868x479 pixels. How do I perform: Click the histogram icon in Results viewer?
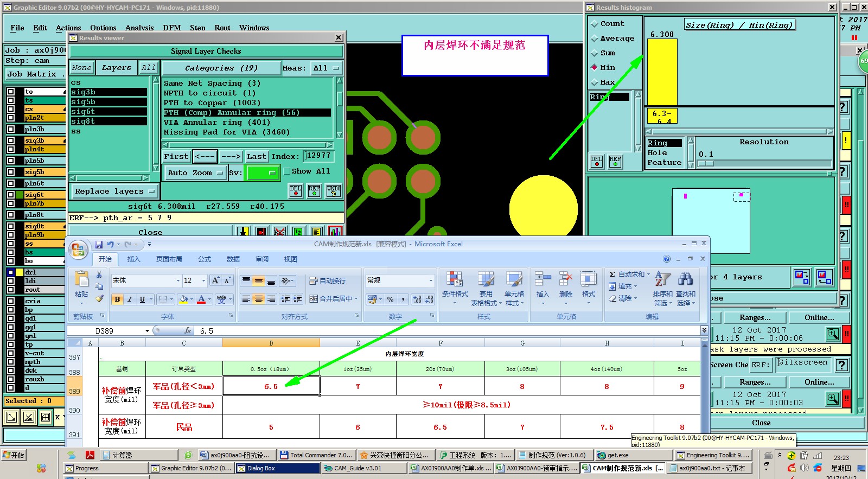(335, 232)
